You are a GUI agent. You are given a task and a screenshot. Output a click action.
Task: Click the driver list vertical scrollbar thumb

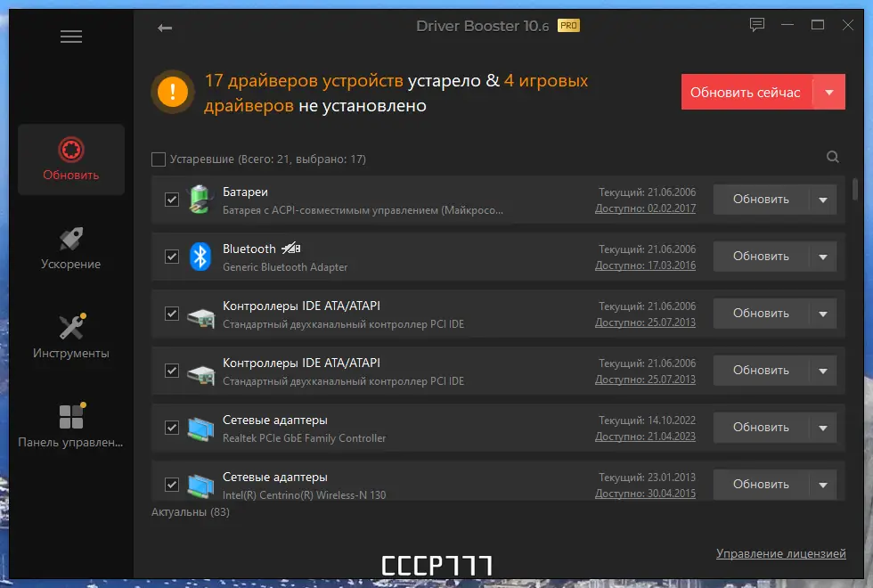(854, 189)
